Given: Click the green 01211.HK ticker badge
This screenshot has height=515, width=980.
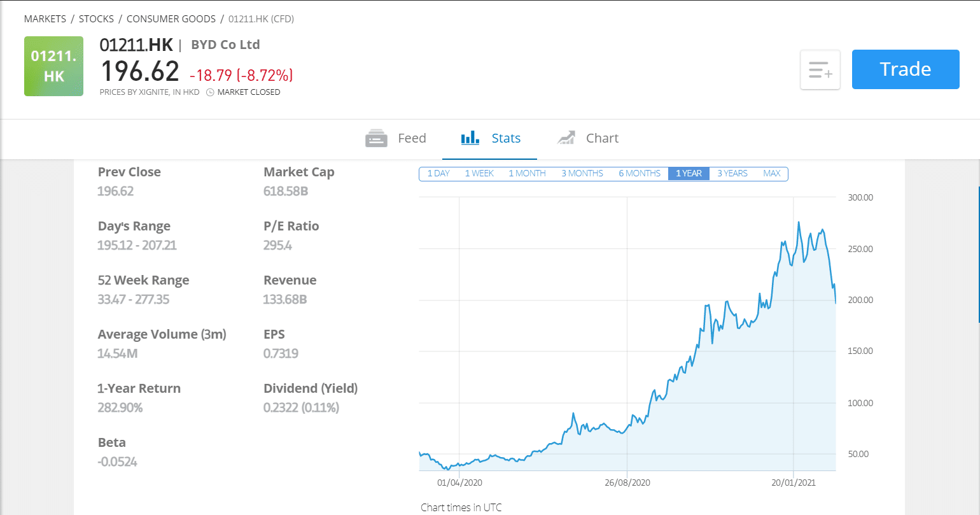Looking at the screenshot, I should point(53,66).
